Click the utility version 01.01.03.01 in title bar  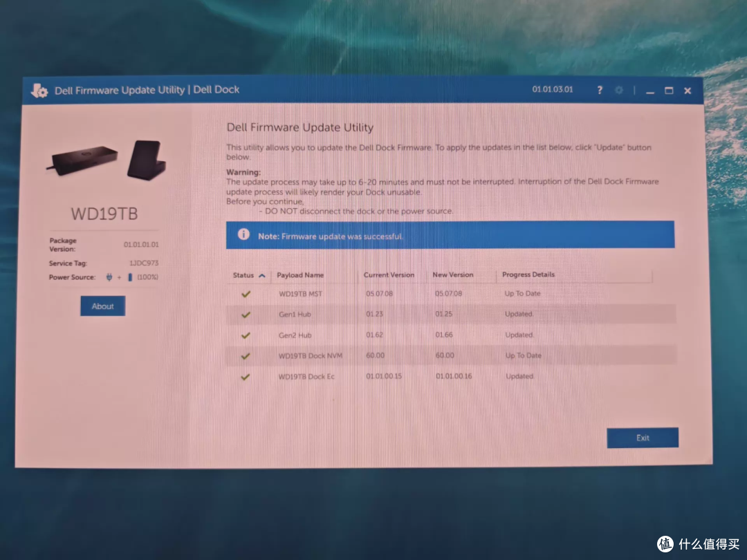coord(553,89)
